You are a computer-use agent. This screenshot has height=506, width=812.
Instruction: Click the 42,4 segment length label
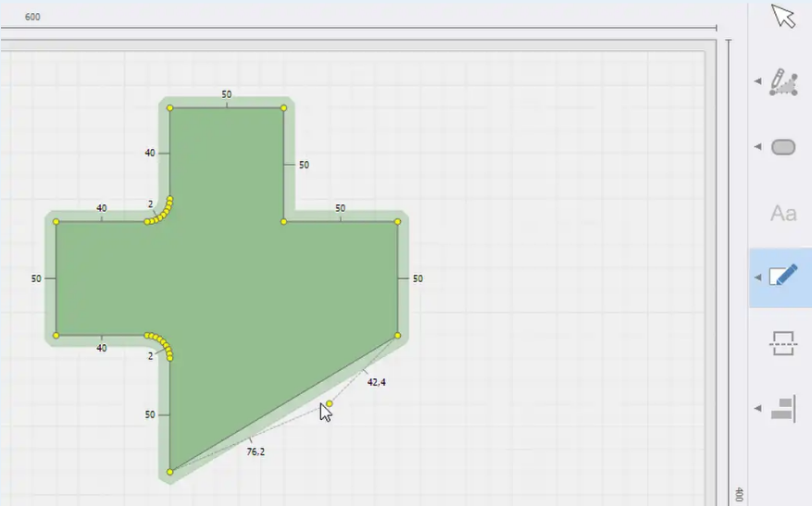pyautogui.click(x=377, y=382)
